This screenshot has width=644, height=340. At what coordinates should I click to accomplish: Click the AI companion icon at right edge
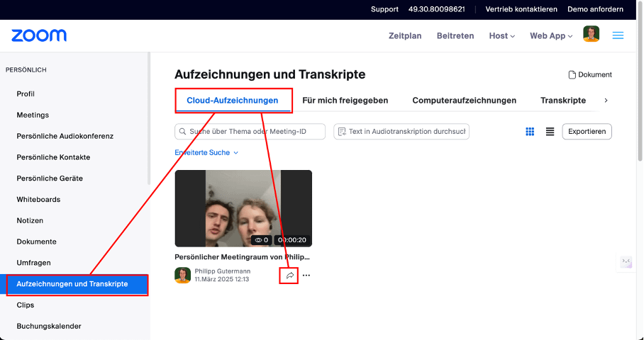[x=626, y=262]
